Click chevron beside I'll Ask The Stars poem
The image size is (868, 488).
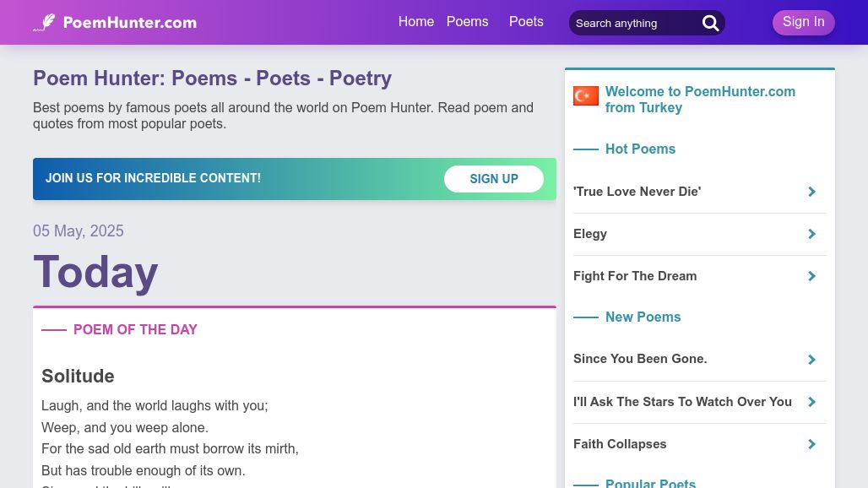coord(811,402)
